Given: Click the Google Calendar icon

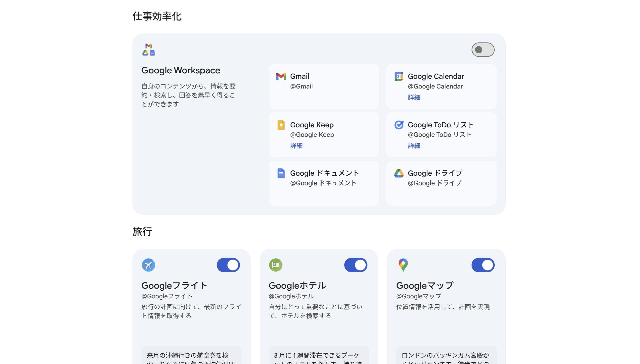Looking at the screenshot, I should click(x=399, y=76).
